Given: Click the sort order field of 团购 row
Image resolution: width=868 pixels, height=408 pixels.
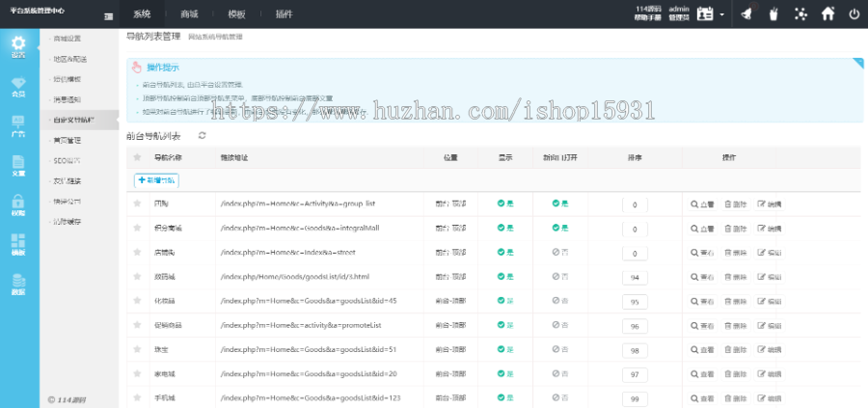Looking at the screenshot, I should (635, 204).
